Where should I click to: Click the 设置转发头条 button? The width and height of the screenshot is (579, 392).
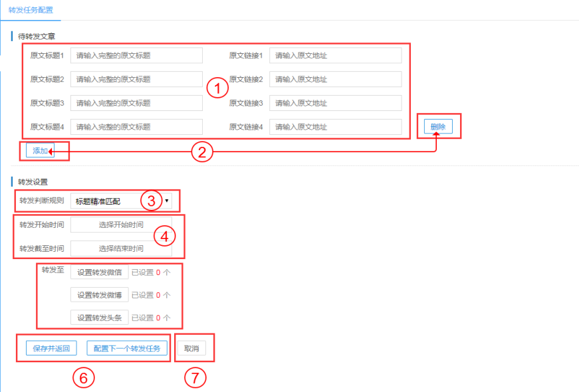[x=99, y=318]
